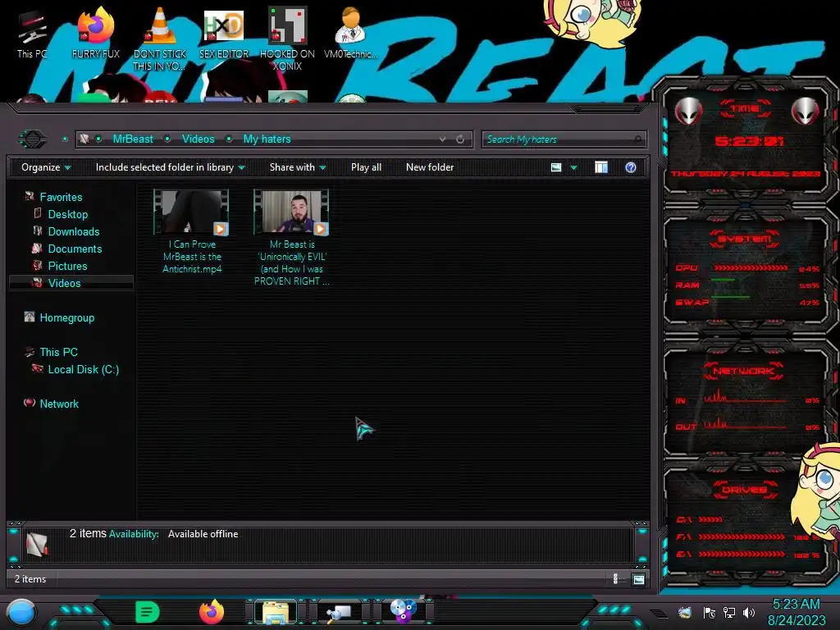Viewport: 840px width, 630px height.
Task: Show hidden tray icons arrow
Action: pos(659,613)
